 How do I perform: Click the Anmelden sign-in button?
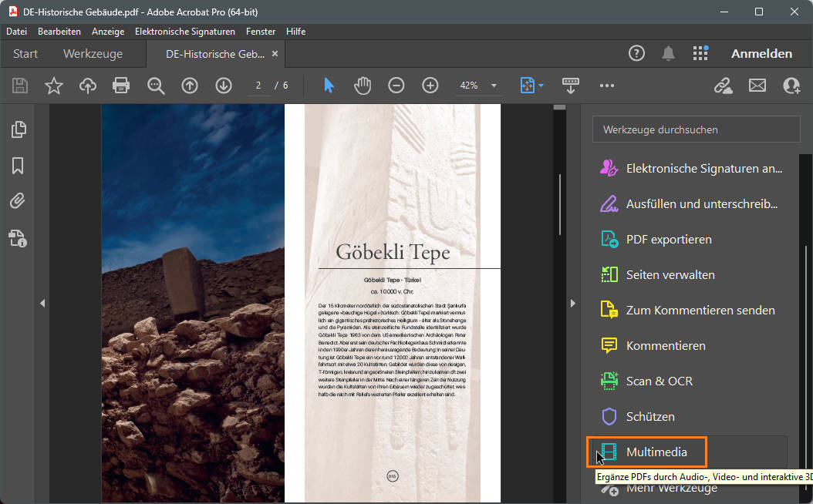click(761, 53)
